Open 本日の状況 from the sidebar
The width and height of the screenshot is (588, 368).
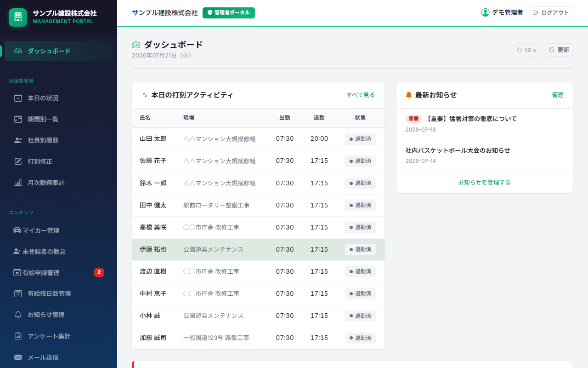click(x=58, y=98)
